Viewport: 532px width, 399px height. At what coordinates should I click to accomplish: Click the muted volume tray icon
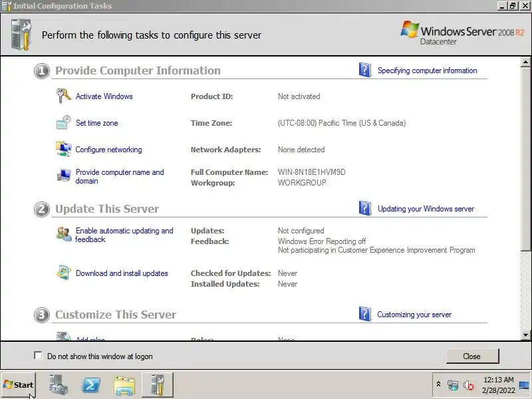click(x=469, y=385)
